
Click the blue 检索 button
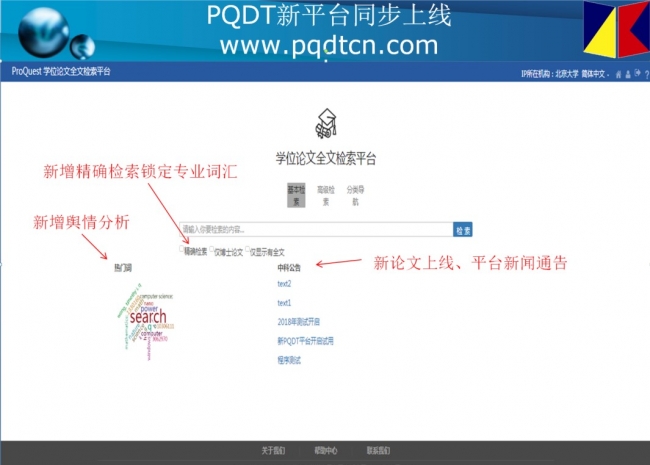pos(463,230)
